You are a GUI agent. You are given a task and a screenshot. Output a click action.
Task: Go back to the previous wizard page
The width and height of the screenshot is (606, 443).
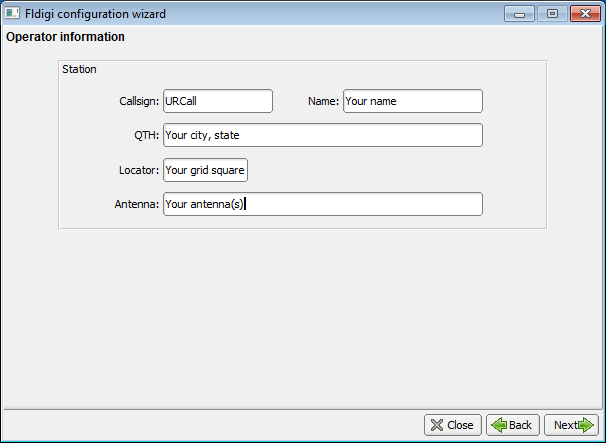pos(512,425)
